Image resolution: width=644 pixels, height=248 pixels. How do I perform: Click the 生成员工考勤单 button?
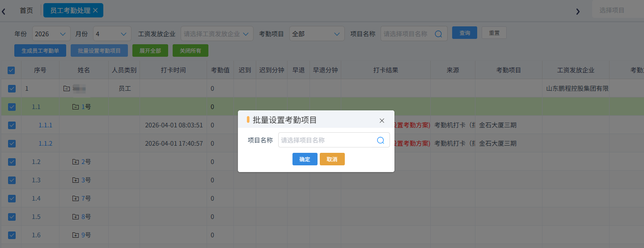tap(40, 50)
